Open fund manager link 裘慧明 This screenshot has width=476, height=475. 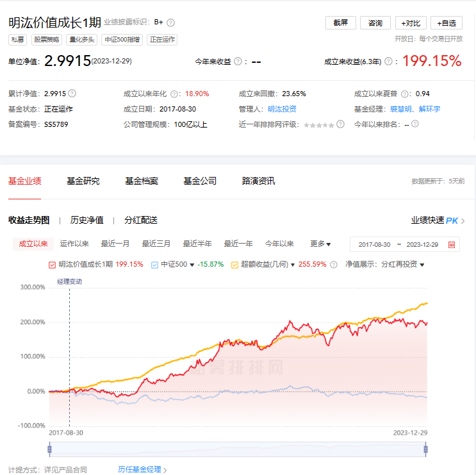coord(400,109)
